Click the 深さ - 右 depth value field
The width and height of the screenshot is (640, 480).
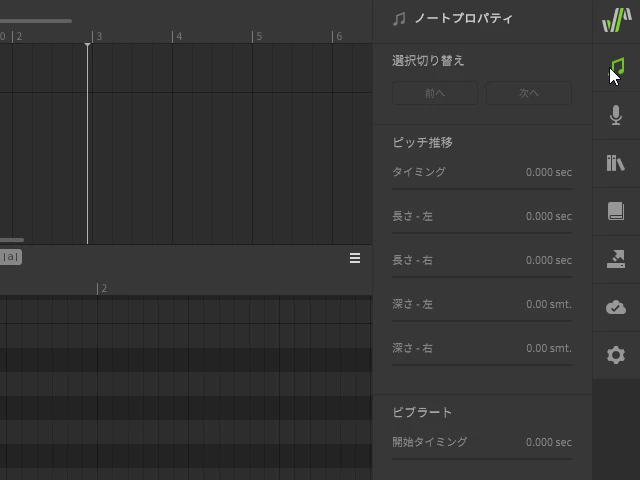click(x=548, y=348)
